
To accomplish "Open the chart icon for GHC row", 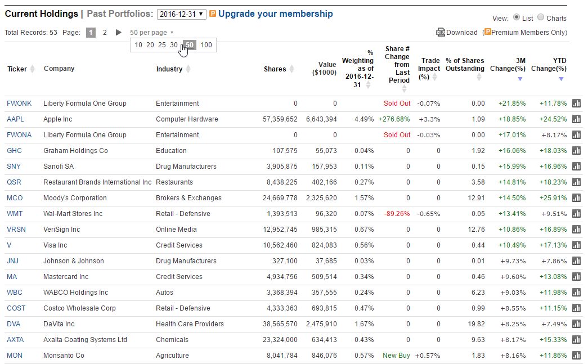I will point(576,151).
